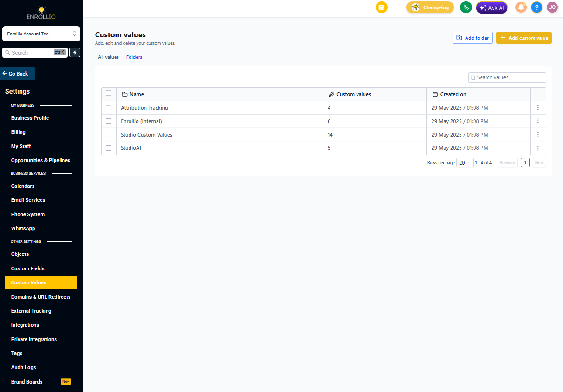Open Audit Logs settings
The image size is (563, 392).
(24, 367)
